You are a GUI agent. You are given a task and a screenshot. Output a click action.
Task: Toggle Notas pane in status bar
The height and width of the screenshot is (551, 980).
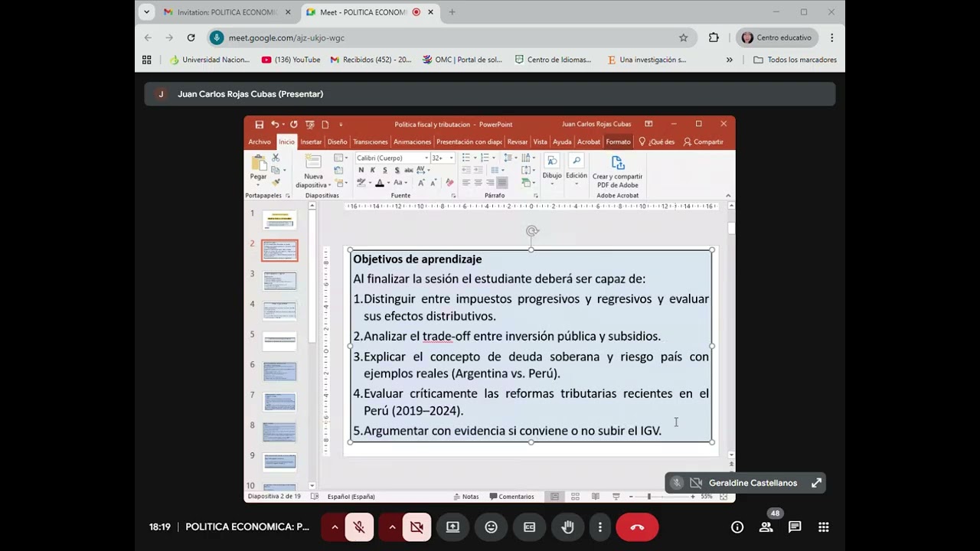[466, 497]
